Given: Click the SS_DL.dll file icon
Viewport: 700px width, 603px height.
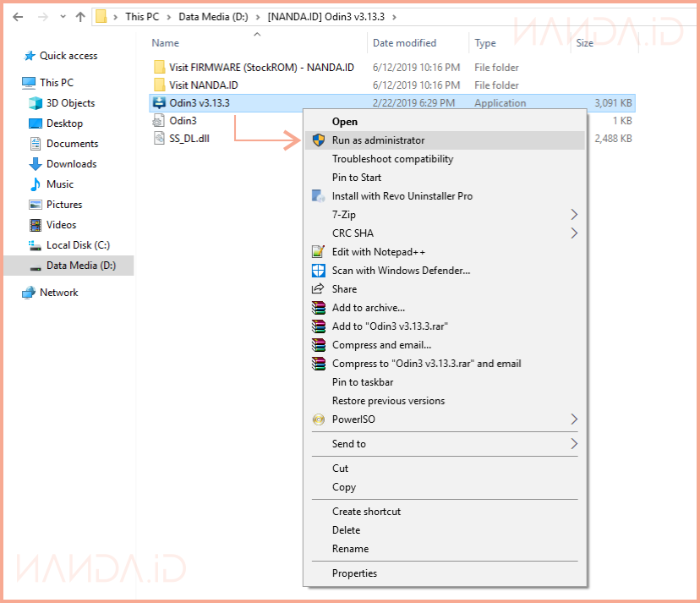Looking at the screenshot, I should point(159,139).
